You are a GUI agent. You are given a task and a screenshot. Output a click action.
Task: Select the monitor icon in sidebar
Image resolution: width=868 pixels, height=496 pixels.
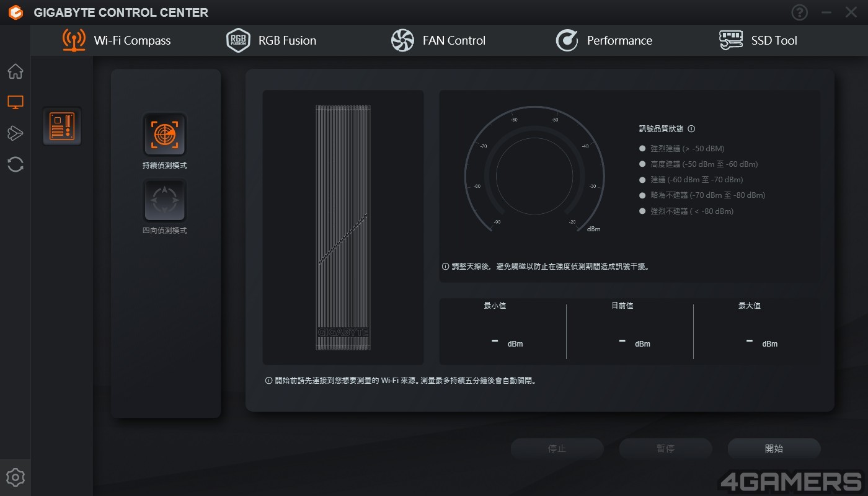click(x=15, y=102)
